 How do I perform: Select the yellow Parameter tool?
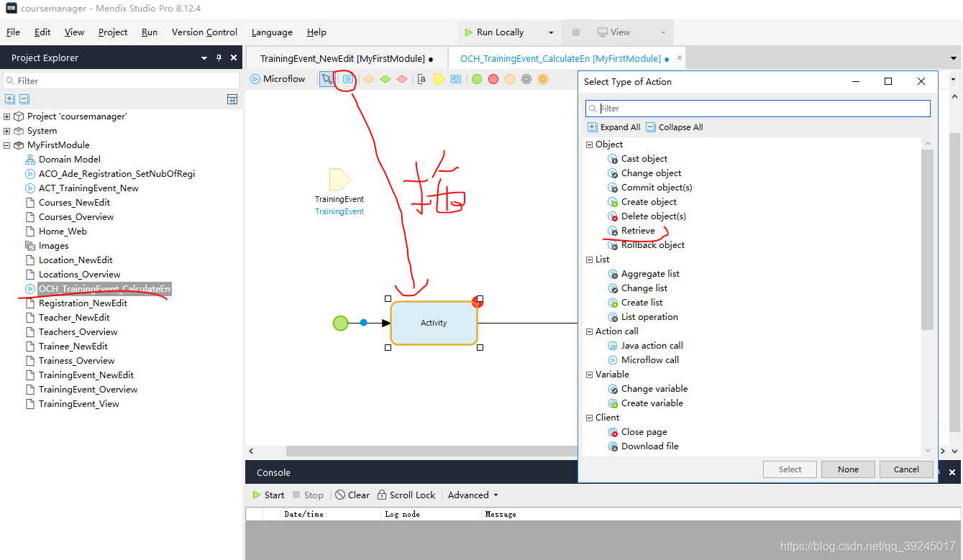(439, 79)
